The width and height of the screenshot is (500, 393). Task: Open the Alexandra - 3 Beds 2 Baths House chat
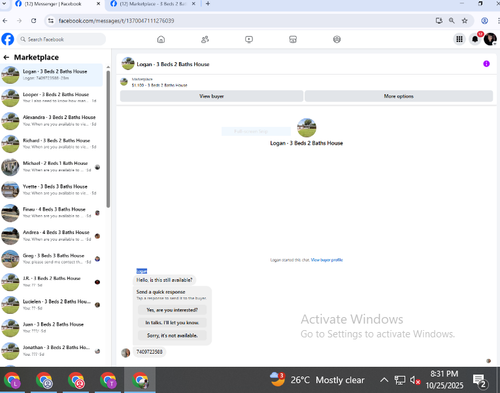point(52,120)
